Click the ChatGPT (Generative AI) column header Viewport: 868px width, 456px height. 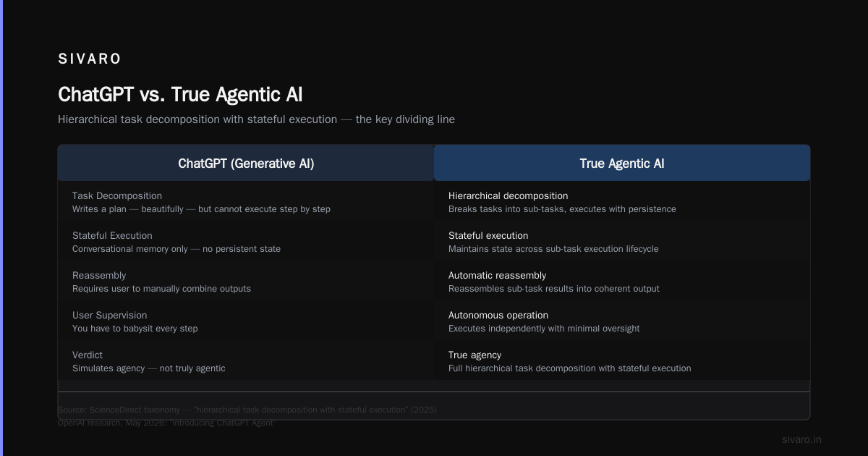coord(246,164)
